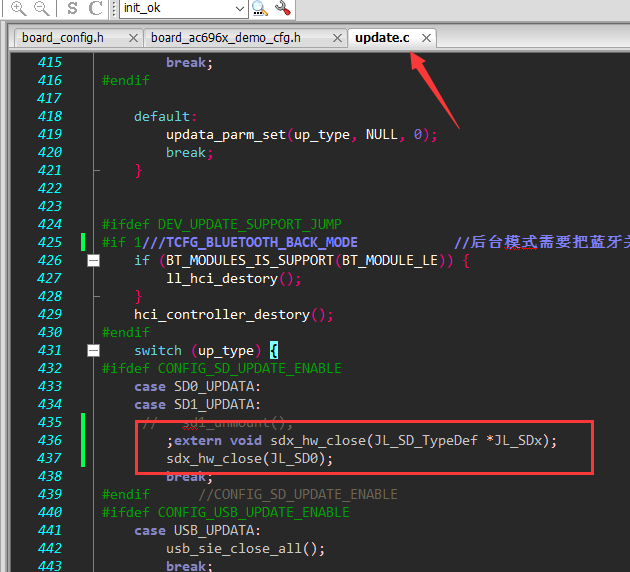Click case USB_UPDATA label
Image resolution: width=630 pixels, height=572 pixels.
[197, 531]
